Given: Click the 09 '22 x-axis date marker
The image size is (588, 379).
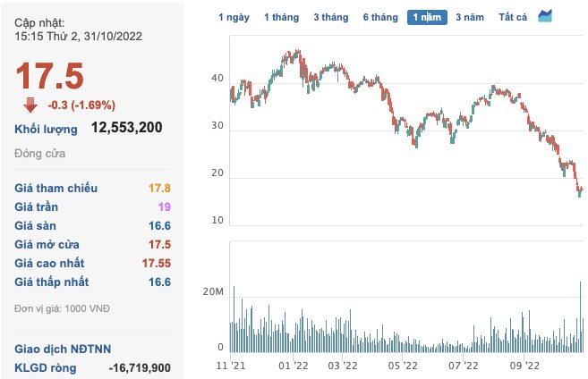Looking at the screenshot, I should click(525, 365).
